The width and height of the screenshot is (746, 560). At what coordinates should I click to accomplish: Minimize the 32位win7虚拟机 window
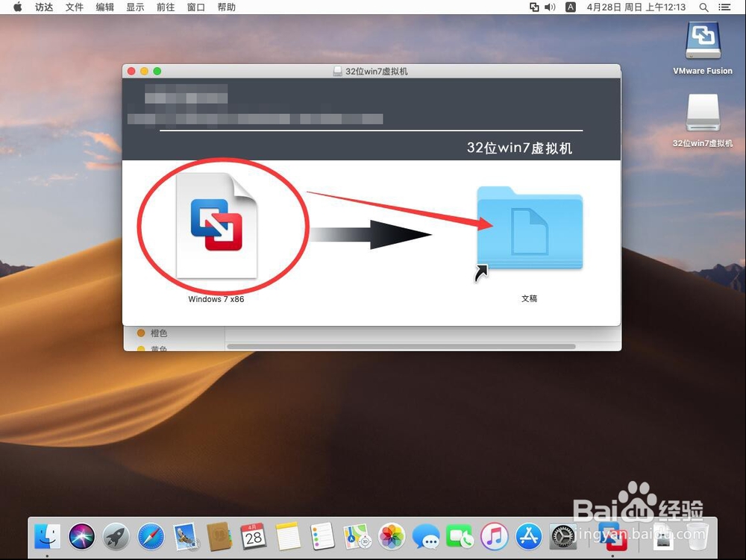point(144,71)
